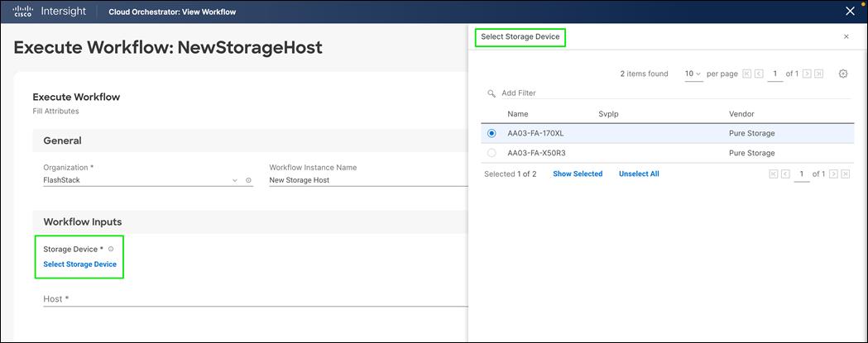The width and height of the screenshot is (868, 343).
Task: Jump to last page in bottom pagination
Action: coord(846,174)
